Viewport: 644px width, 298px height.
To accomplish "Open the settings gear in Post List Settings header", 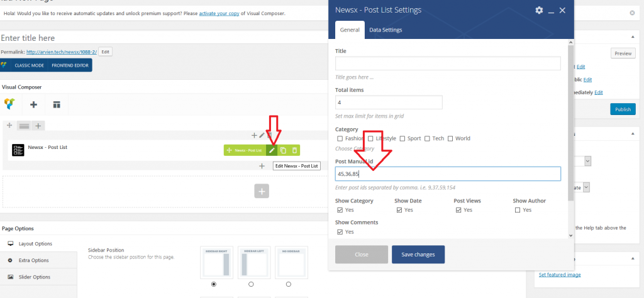I will point(539,10).
